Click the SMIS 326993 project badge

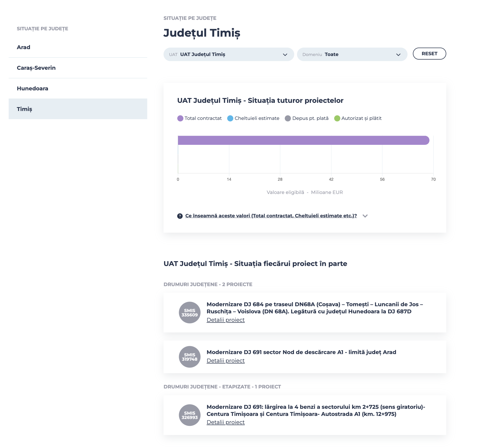[190, 415]
